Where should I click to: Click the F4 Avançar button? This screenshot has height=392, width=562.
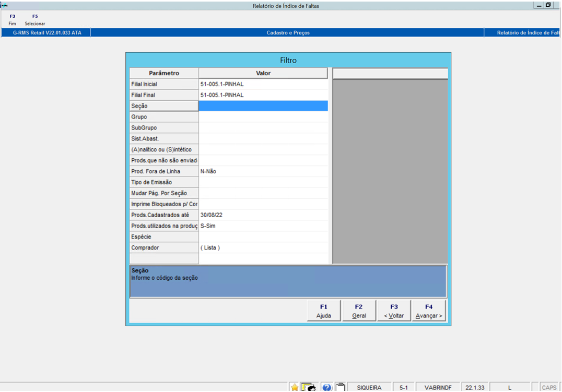tap(429, 311)
